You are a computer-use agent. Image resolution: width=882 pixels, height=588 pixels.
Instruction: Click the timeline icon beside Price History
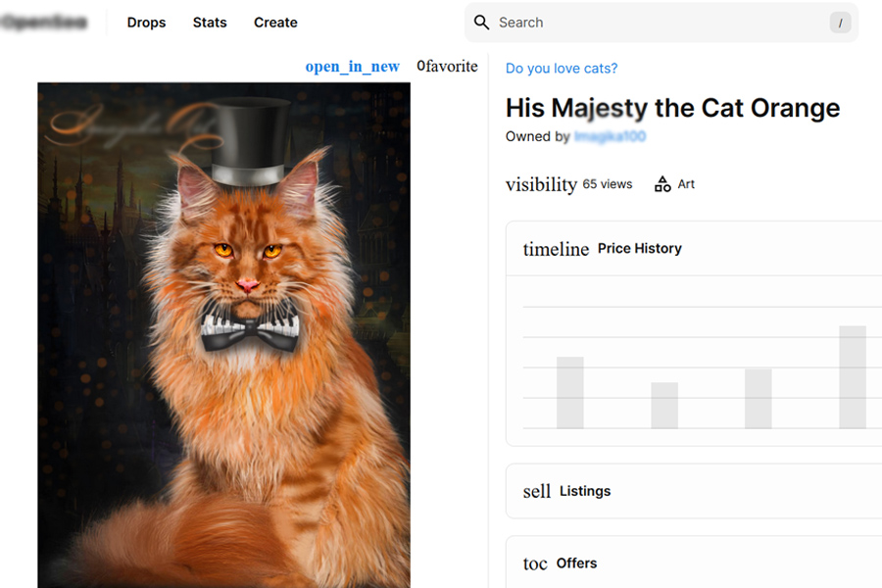556,249
